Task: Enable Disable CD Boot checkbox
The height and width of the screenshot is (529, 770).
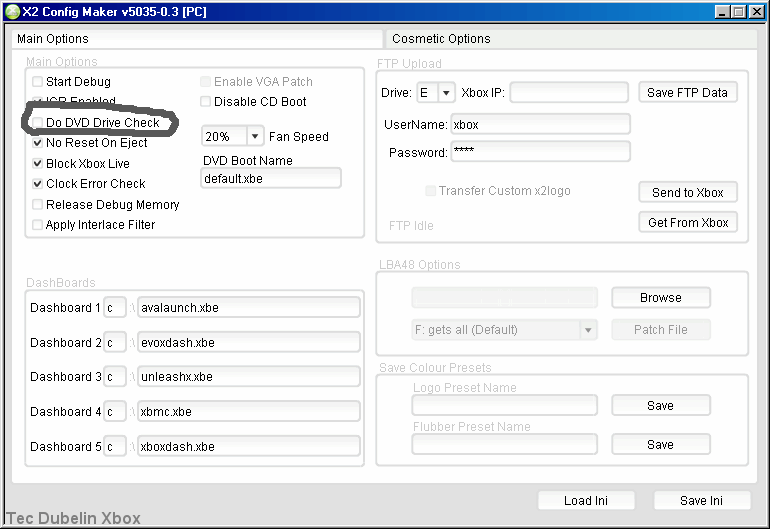Action: point(206,102)
